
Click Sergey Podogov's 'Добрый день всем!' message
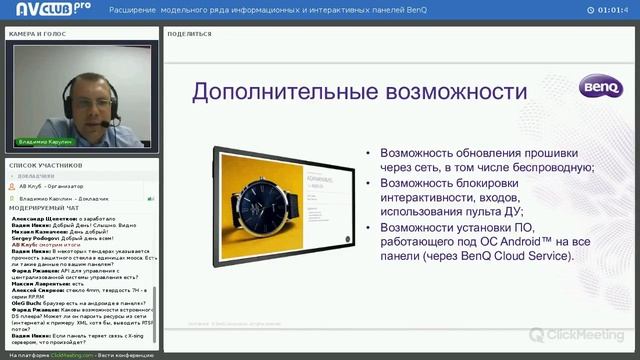(62, 238)
